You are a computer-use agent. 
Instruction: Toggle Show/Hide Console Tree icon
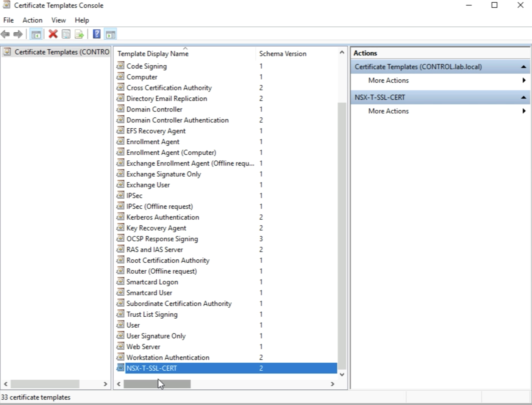point(36,34)
